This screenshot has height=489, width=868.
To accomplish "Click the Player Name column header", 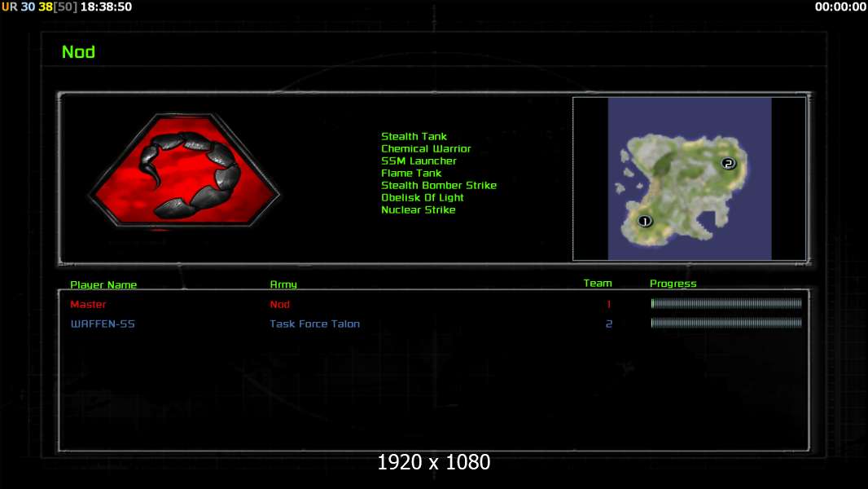I will pyautogui.click(x=103, y=284).
